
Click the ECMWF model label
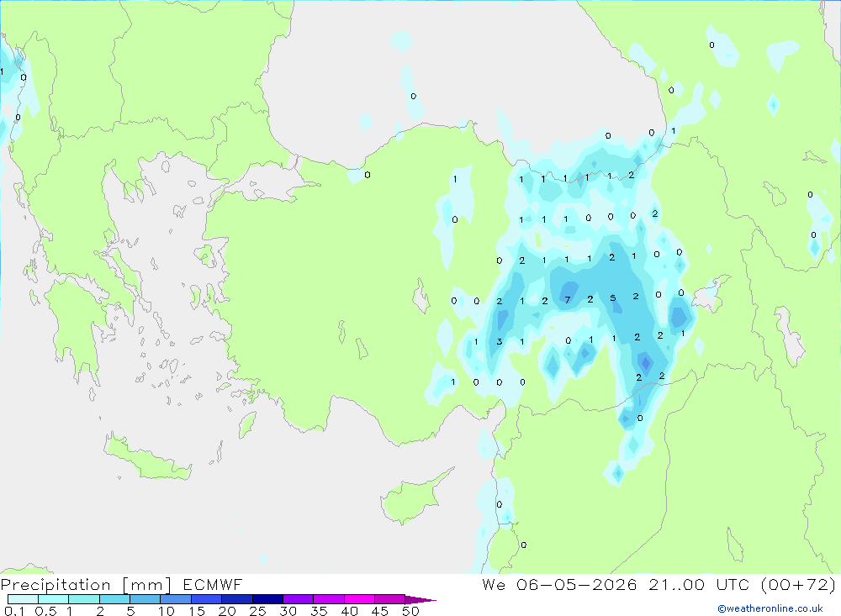point(213,584)
